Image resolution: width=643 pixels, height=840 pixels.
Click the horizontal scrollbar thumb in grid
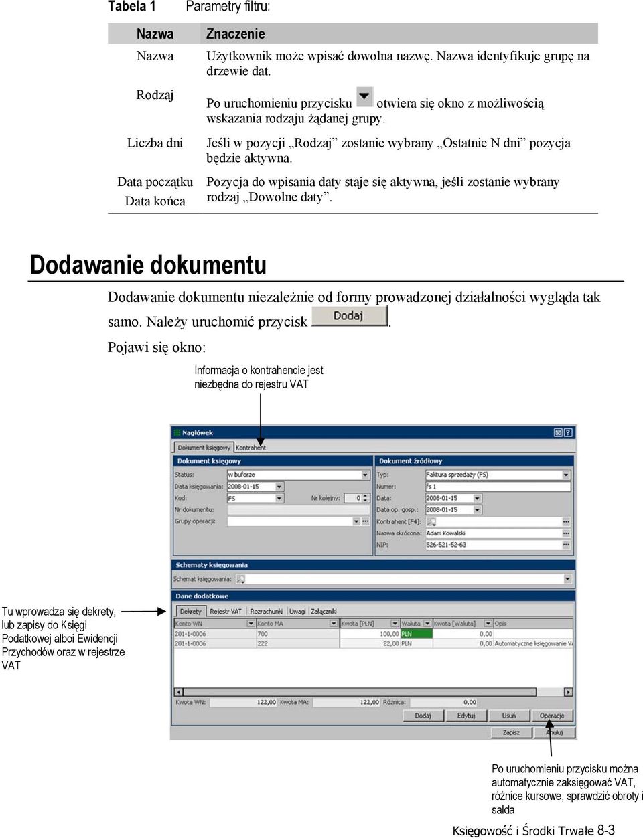tap(360, 692)
